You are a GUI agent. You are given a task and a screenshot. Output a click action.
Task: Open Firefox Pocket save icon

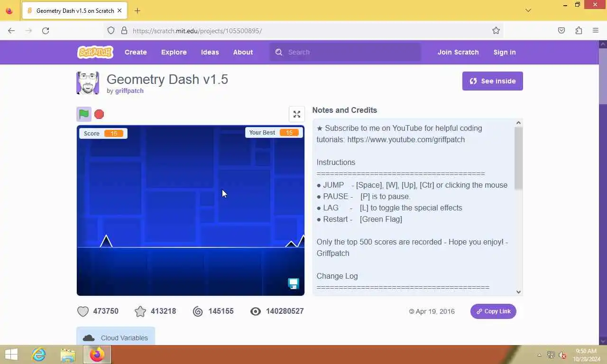click(x=561, y=30)
